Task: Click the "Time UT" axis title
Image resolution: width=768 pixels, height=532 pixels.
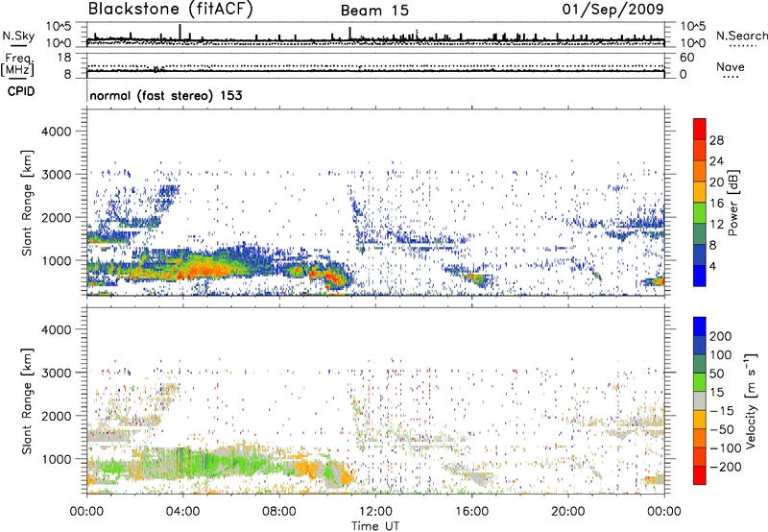Action: pyautogui.click(x=375, y=526)
